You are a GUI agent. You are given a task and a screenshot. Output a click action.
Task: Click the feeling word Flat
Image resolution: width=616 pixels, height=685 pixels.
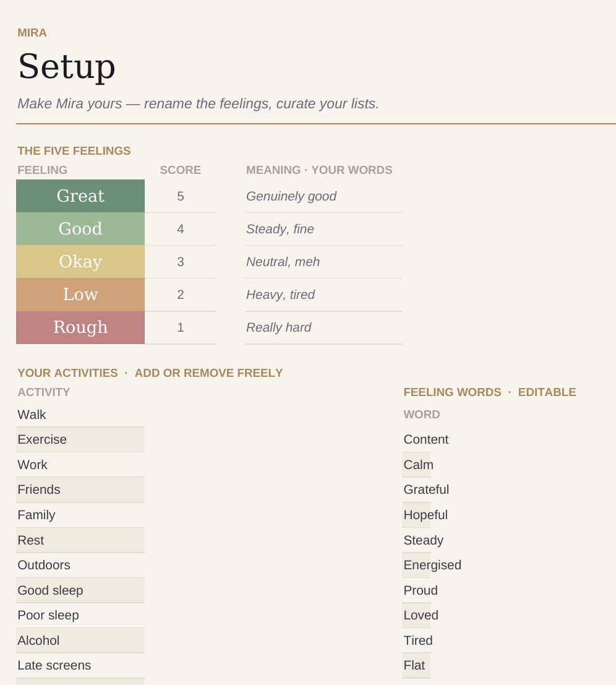pyautogui.click(x=414, y=665)
